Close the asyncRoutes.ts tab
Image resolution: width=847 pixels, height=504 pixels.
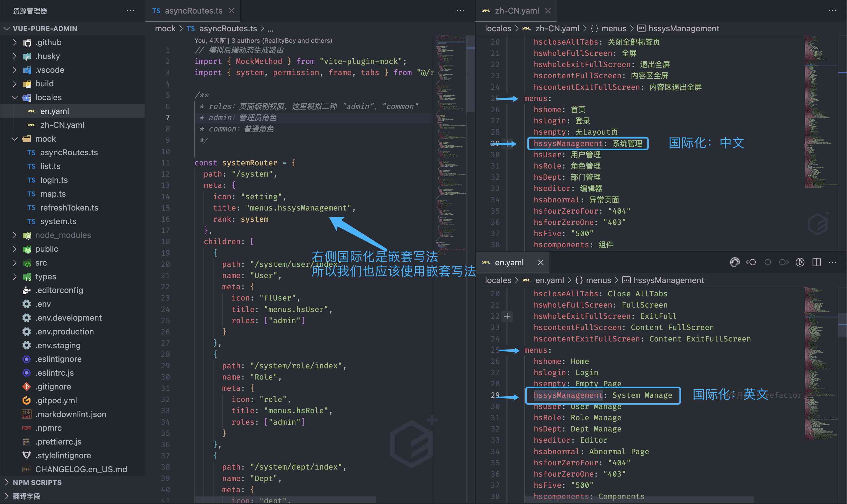point(231,11)
